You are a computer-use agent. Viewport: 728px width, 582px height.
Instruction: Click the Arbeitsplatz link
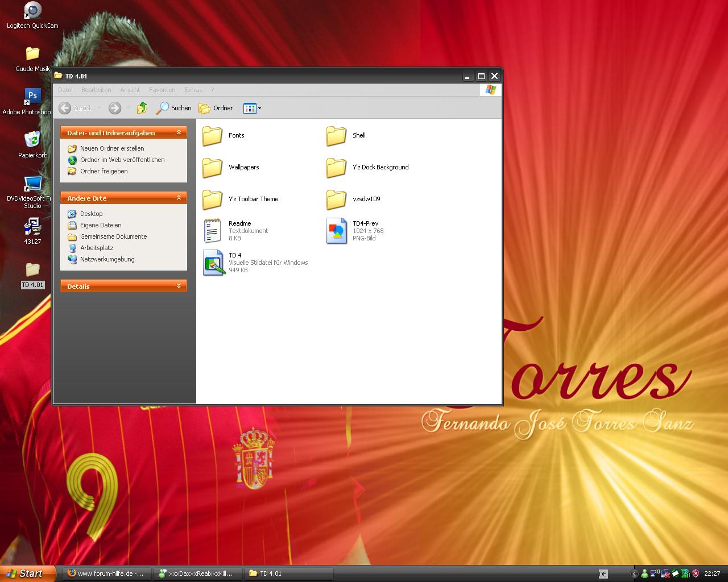96,248
